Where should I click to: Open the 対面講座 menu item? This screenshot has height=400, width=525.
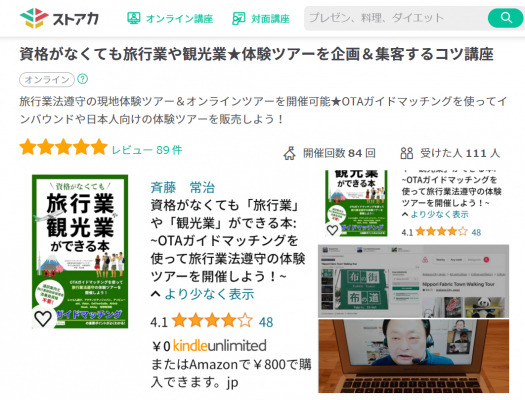tap(271, 18)
